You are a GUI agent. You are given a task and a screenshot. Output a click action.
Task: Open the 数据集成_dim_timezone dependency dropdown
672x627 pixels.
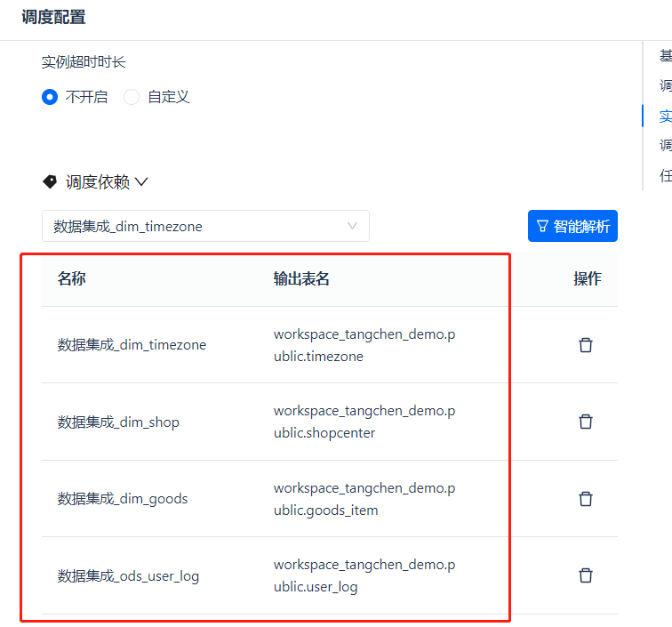pyautogui.click(x=205, y=226)
